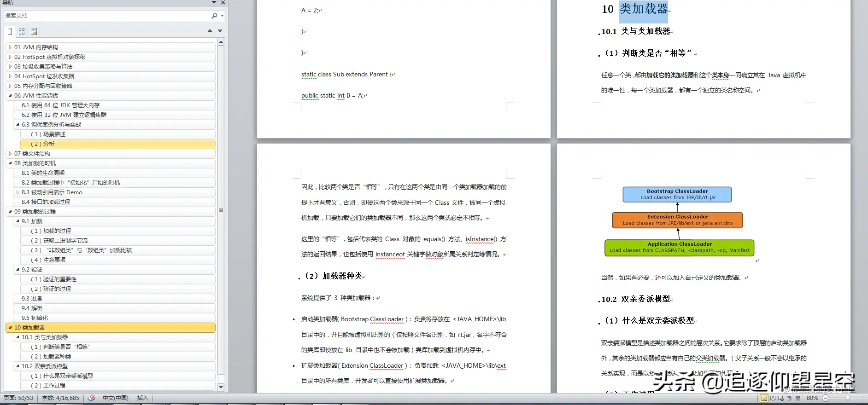Click the navigation scrollbar down arrow
Screen dimensions: 868x405
[221, 388]
